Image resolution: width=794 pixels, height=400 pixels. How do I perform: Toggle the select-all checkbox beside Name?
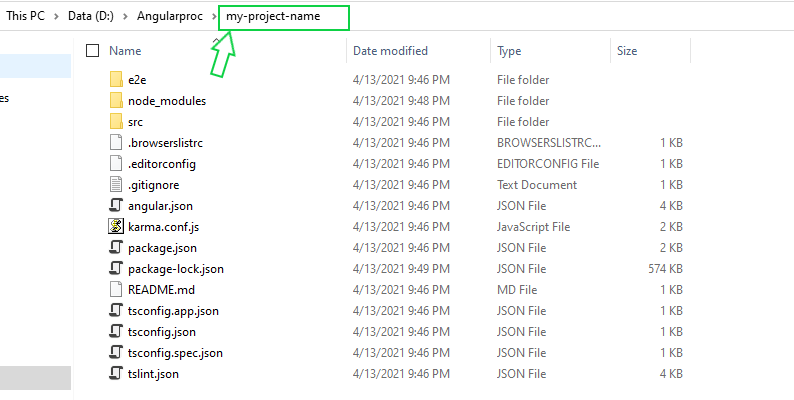click(92, 51)
